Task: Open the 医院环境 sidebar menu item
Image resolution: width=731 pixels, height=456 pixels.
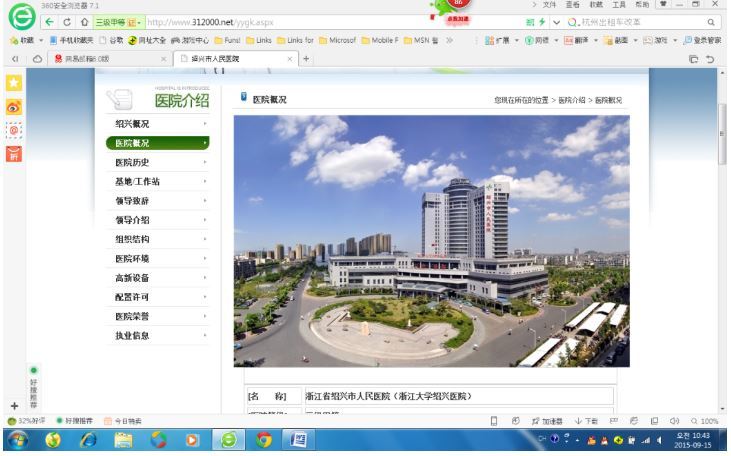Action: pyautogui.click(x=158, y=259)
